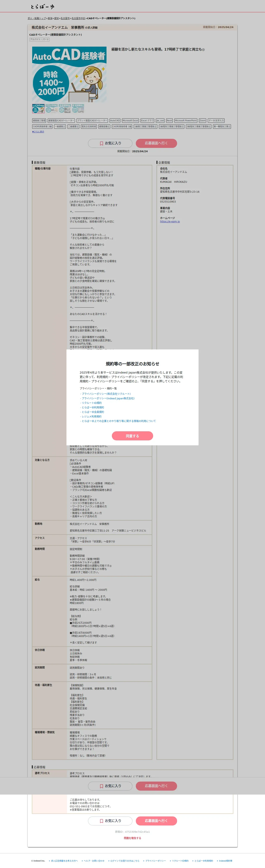Go to 名古屋市 breadcrumb
The width and height of the screenshot is (265, 868).
click(65, 18)
